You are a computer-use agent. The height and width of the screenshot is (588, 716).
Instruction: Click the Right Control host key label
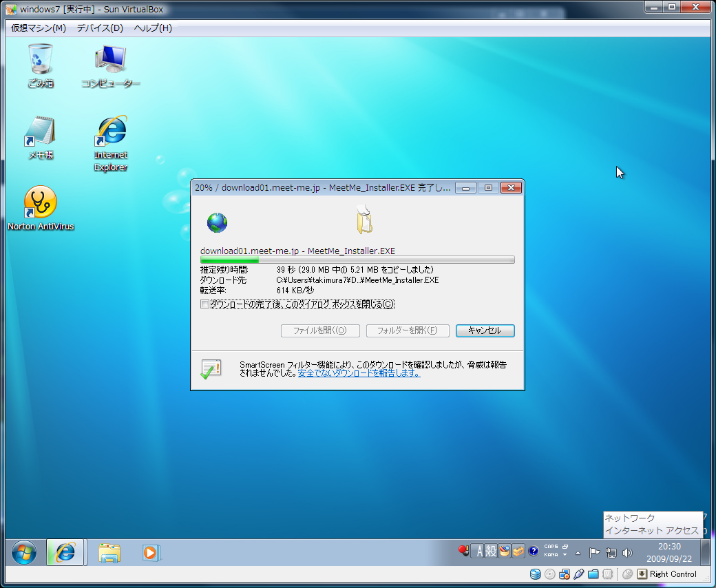[x=673, y=574]
